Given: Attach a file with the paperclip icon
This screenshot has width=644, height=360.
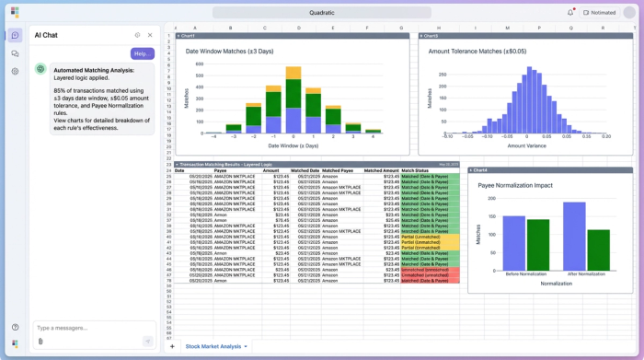Looking at the screenshot, I should [x=40, y=341].
